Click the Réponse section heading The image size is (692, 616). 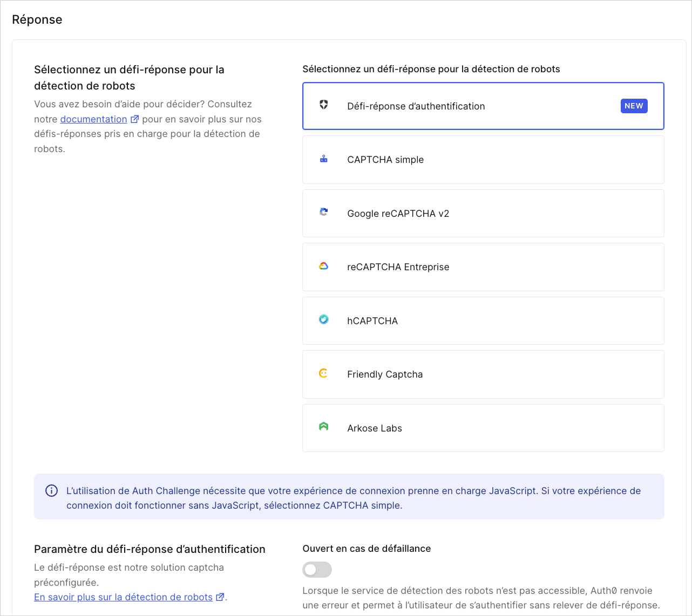tap(37, 19)
